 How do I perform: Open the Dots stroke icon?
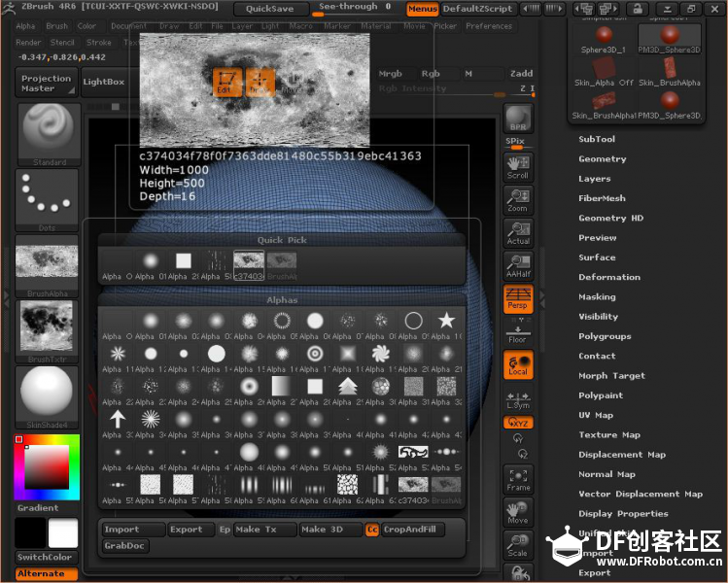pos(47,200)
